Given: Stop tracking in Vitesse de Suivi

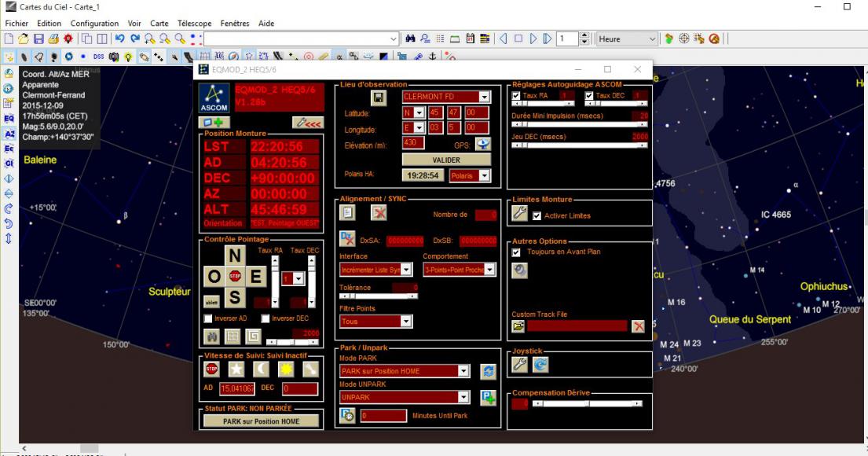Looking at the screenshot, I should point(211,369).
